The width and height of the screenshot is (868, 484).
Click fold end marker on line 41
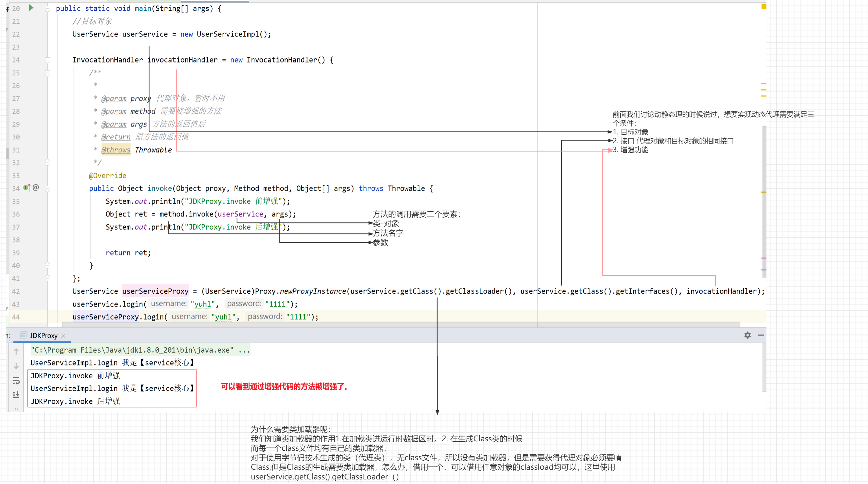tap(48, 278)
